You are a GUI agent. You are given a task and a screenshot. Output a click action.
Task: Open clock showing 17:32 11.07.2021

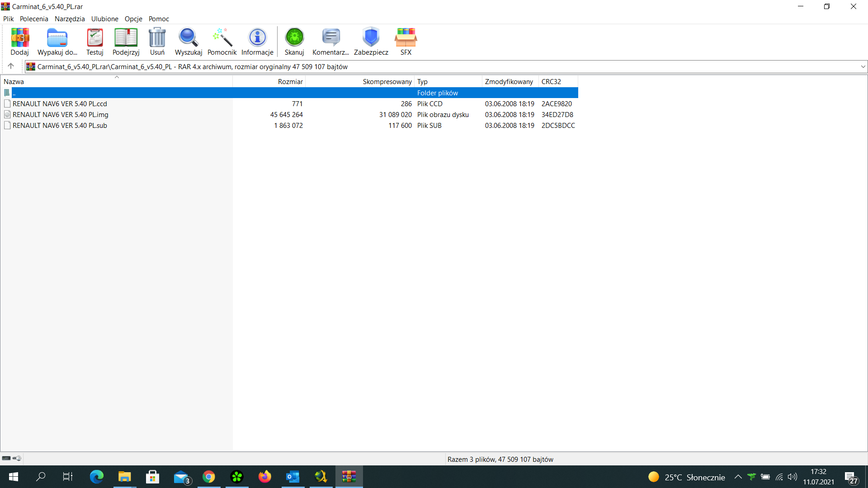[x=819, y=477]
